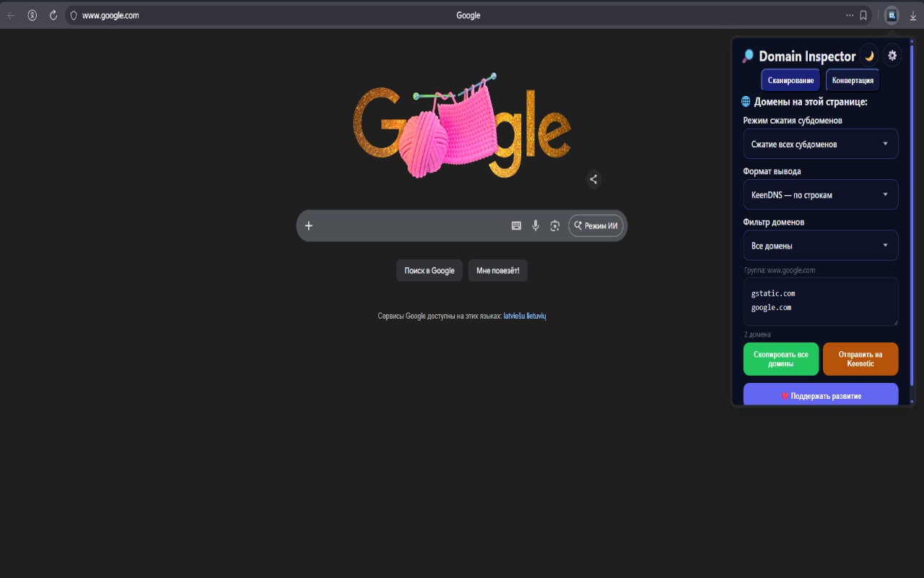924x578 pixels.
Task: Open the on-screen keyboard in search bar
Action: 516,225
